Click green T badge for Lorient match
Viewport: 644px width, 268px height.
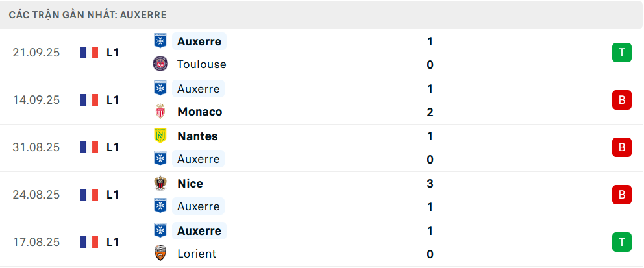tap(621, 242)
